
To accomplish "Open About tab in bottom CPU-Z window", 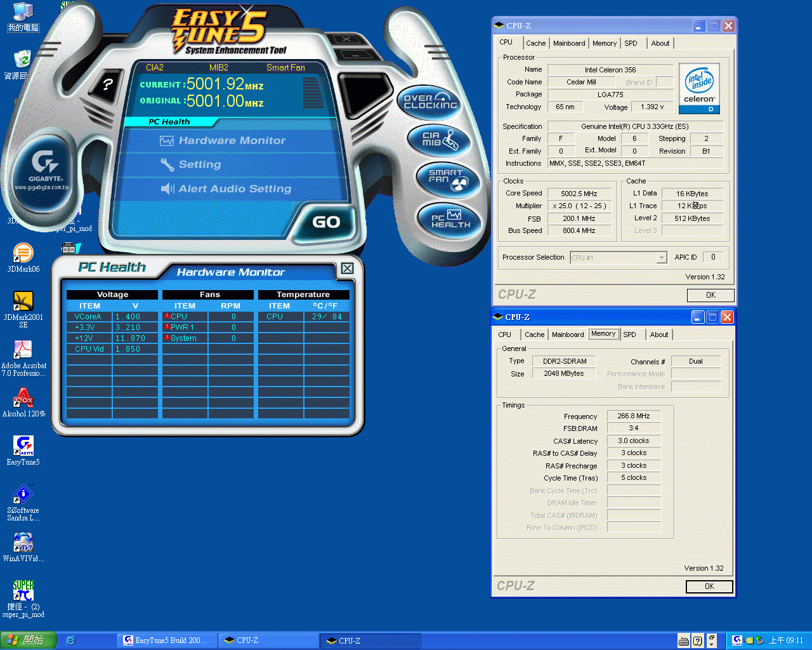I will tap(659, 335).
